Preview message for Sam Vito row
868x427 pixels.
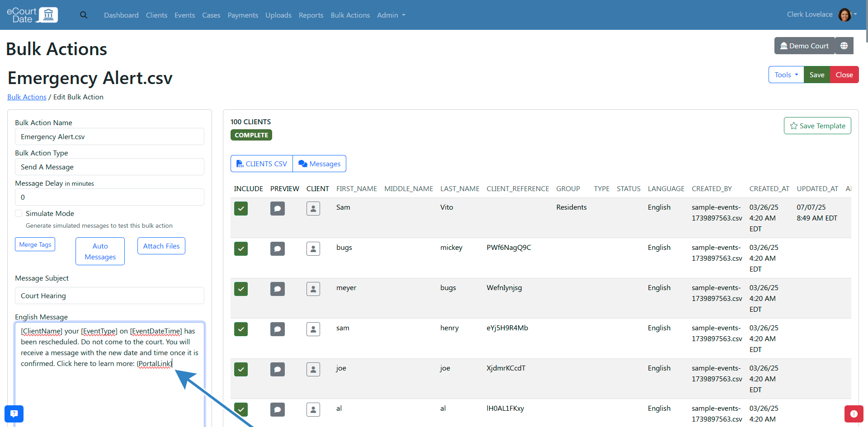278,208
